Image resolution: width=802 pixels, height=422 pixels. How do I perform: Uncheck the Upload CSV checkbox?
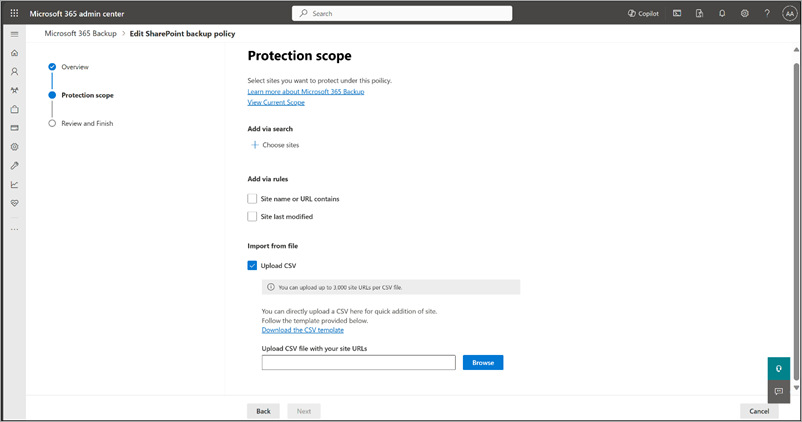click(x=252, y=265)
